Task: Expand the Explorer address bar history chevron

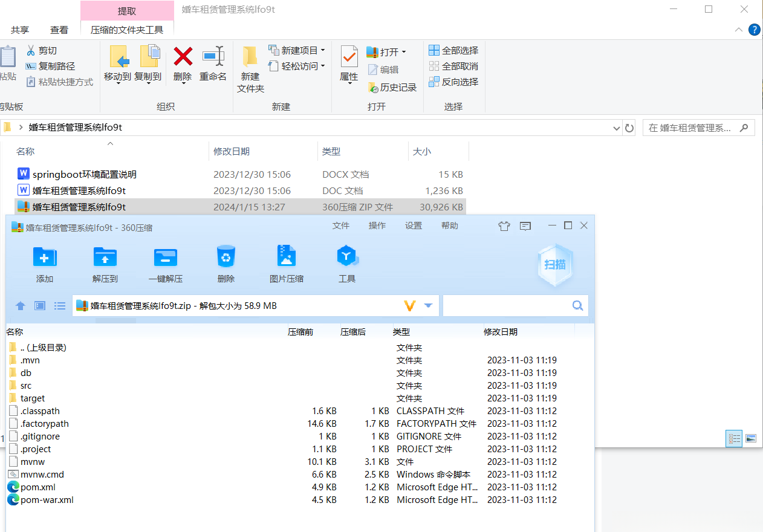Action: [x=617, y=128]
